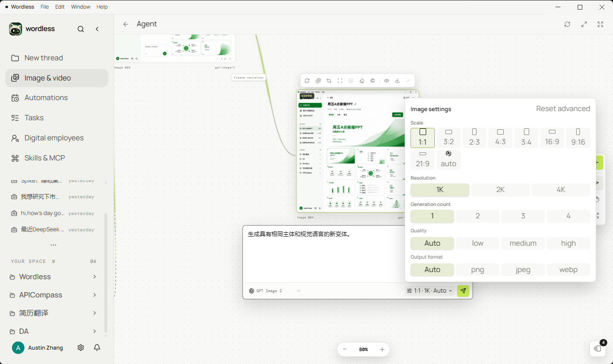Select the 3:2 scale option
613x364 pixels.
[449, 138]
